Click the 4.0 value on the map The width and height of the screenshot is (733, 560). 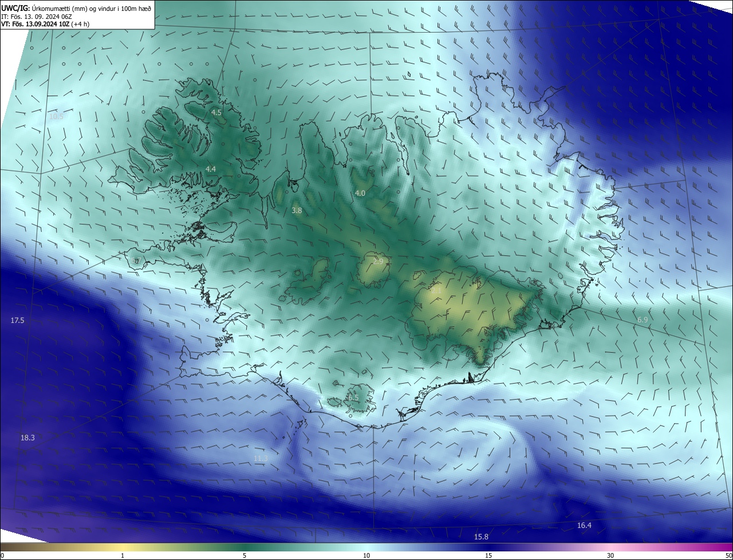click(360, 194)
